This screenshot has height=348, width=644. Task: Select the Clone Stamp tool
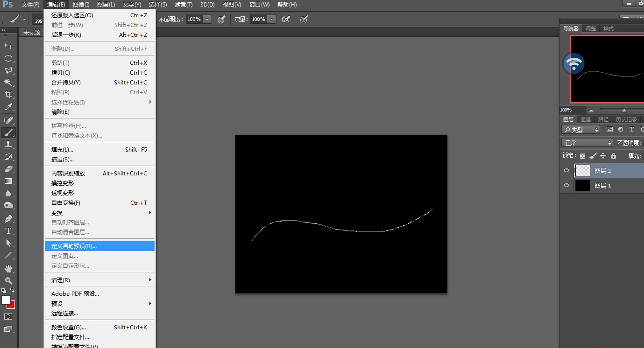click(x=8, y=145)
